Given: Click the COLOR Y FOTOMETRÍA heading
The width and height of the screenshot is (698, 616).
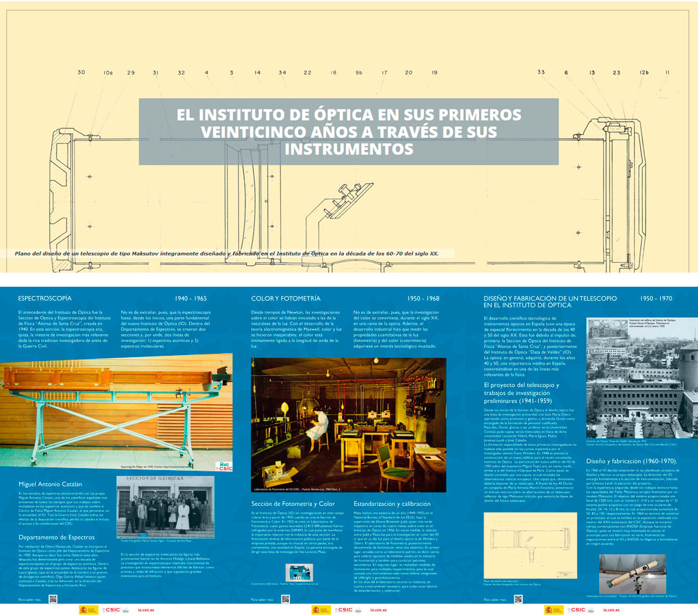Looking at the screenshot, I should [286, 299].
